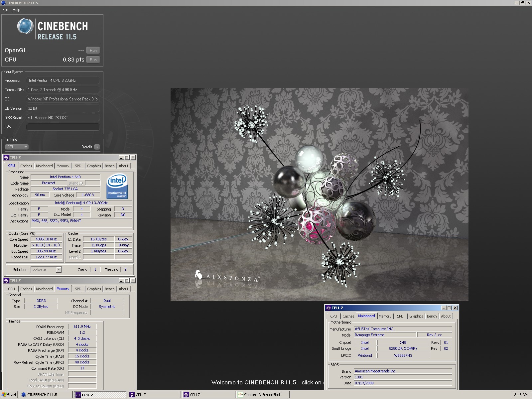Click Core Speed value 4895.10 MHz

pyautogui.click(x=46, y=239)
